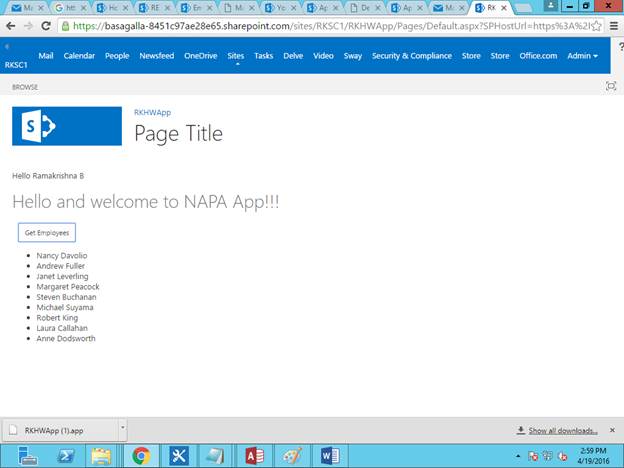Image resolution: width=624 pixels, height=468 pixels.
Task: Open the dropdown for RKHWApp (1).app download
Action: [123, 428]
